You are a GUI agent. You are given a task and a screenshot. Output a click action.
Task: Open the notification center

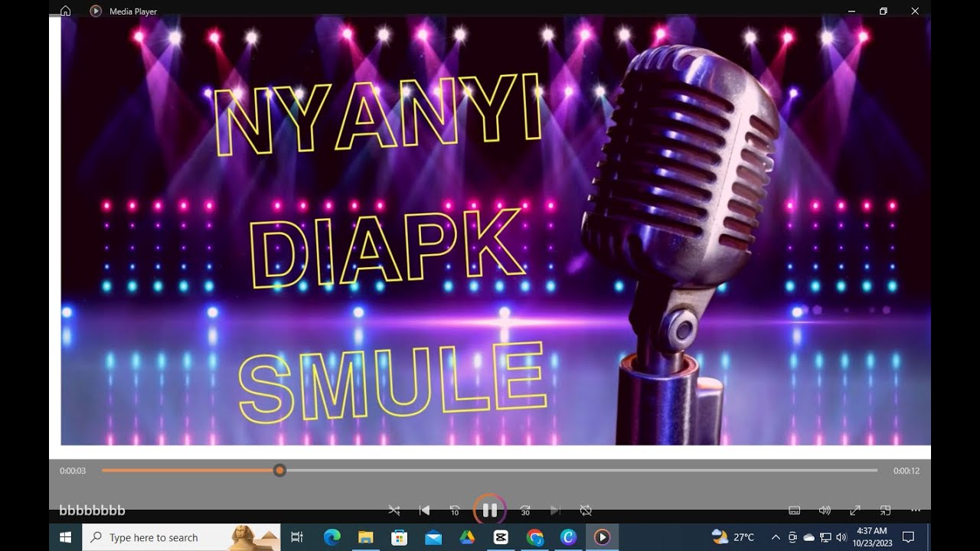tap(909, 537)
